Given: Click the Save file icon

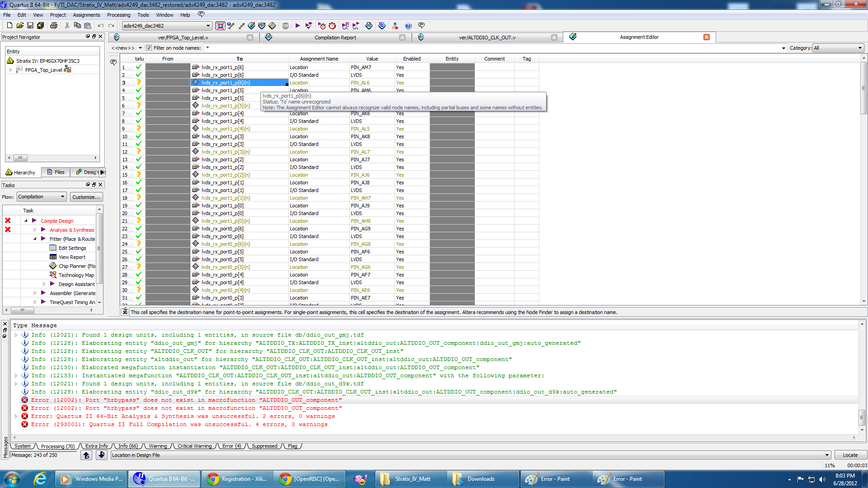Looking at the screenshot, I should pos(30,26).
